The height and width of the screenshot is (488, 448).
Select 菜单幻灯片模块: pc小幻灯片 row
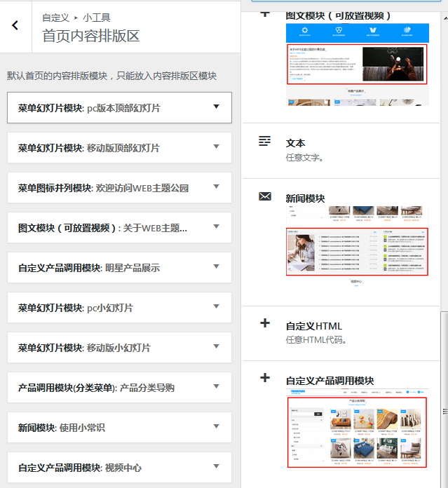[119, 308]
